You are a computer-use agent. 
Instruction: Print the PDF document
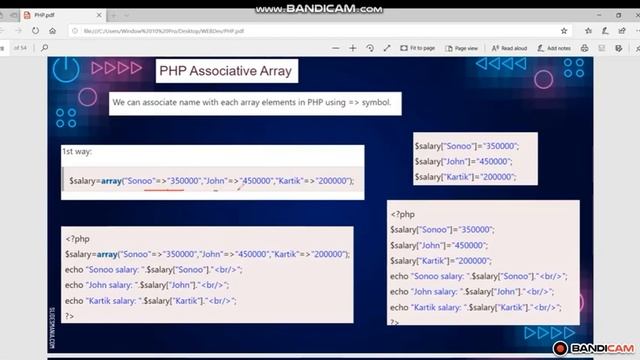point(584,48)
